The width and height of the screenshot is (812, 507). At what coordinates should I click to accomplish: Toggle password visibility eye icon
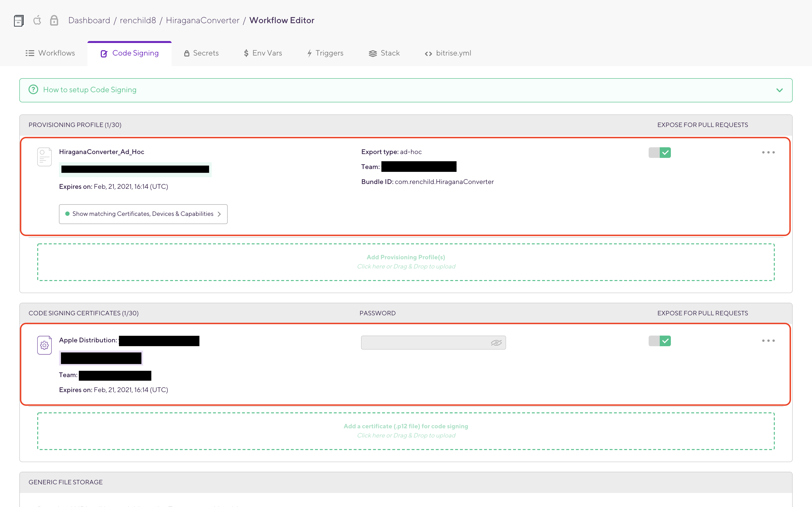click(496, 343)
